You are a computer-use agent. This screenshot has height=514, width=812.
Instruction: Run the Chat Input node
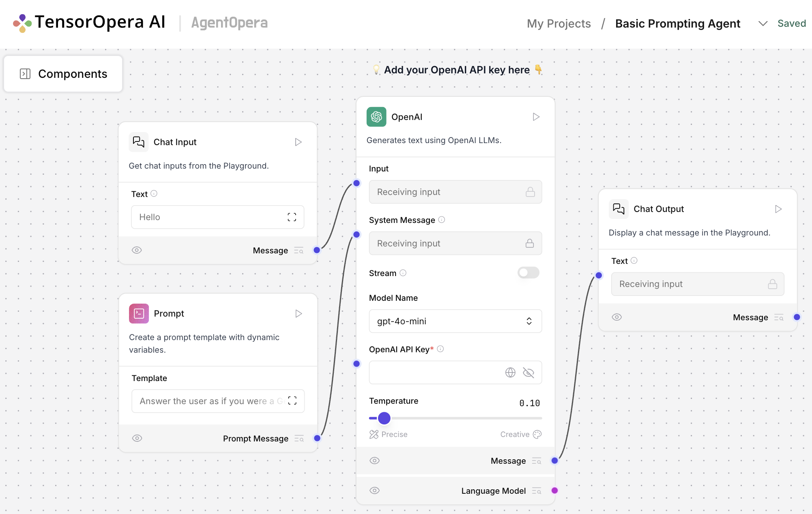298,142
